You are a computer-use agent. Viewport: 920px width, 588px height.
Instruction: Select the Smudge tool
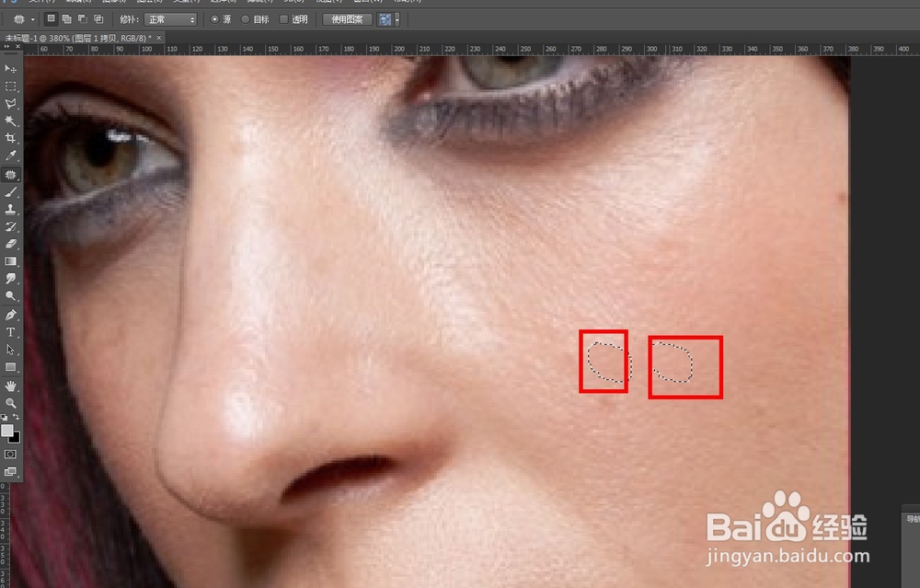point(10,279)
